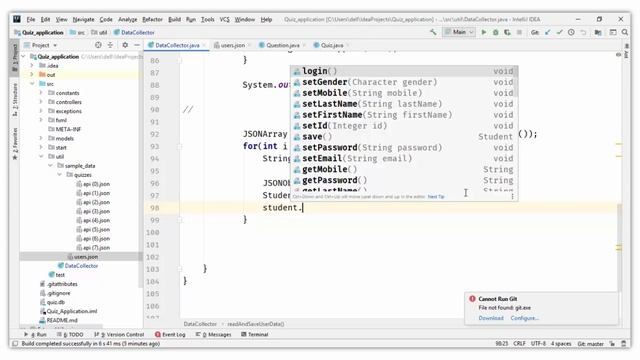Hide the Project panel with minus icon
Viewport: 640px width, 360px height.
pos(137,45)
